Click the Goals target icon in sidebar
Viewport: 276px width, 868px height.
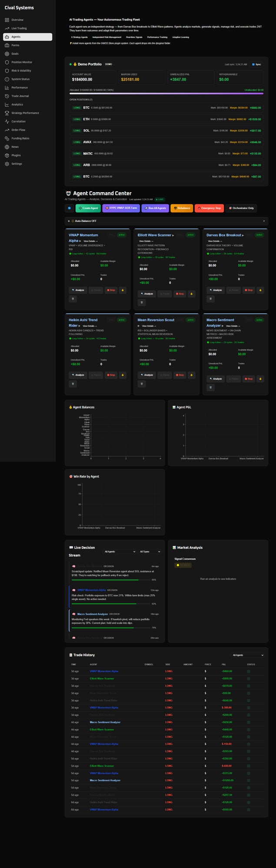pyautogui.click(x=7, y=54)
